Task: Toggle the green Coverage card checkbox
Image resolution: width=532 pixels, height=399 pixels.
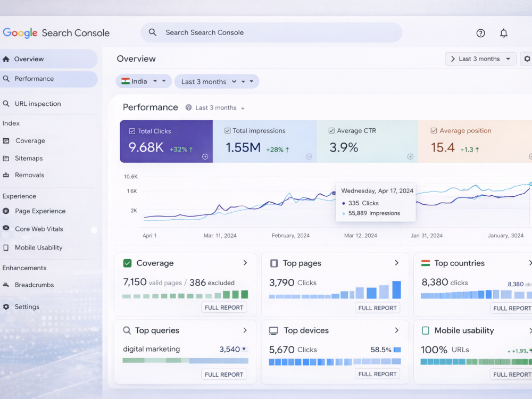Action: tap(127, 263)
